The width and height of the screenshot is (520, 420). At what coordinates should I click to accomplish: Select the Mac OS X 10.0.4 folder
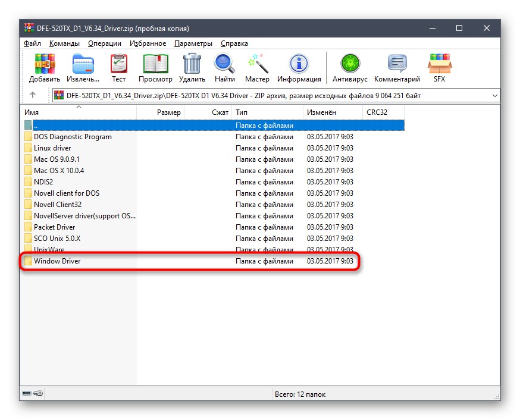click(59, 170)
